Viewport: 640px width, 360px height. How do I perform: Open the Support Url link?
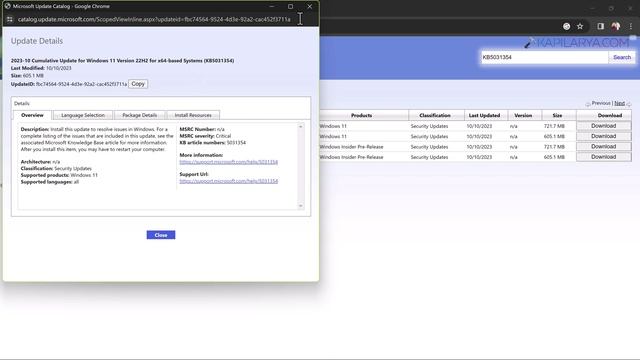(229, 181)
